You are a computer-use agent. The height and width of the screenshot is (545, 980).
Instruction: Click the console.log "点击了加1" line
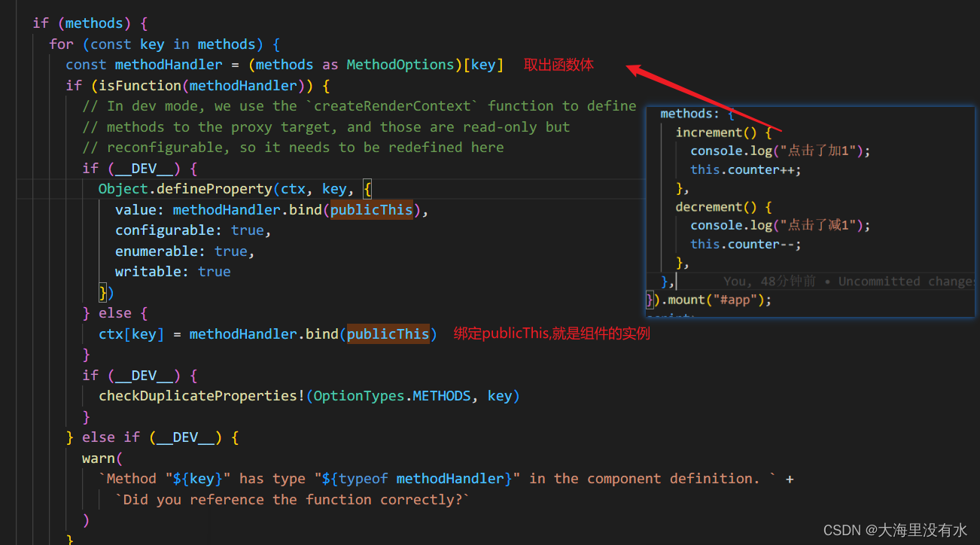pyautogui.click(x=780, y=151)
